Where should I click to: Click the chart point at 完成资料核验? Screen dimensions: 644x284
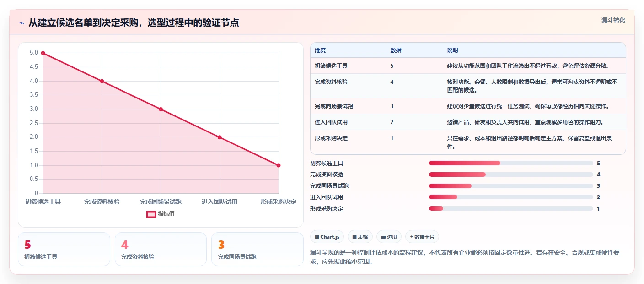click(x=102, y=81)
